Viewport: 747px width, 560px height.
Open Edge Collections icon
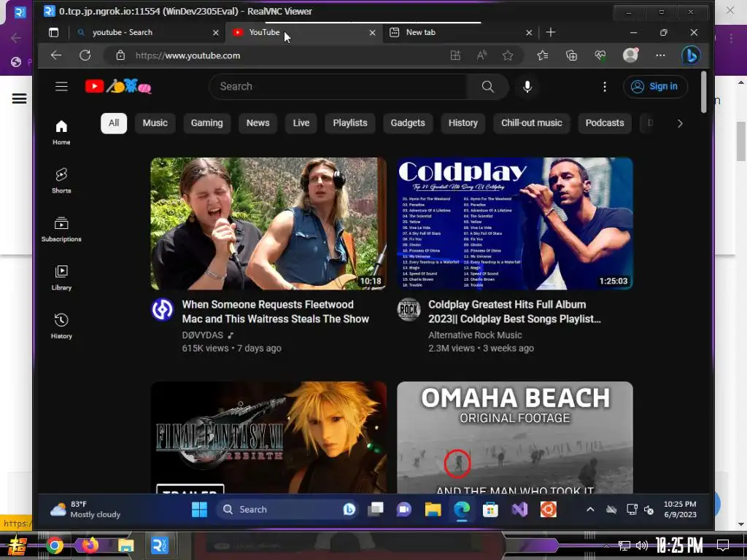(x=571, y=55)
